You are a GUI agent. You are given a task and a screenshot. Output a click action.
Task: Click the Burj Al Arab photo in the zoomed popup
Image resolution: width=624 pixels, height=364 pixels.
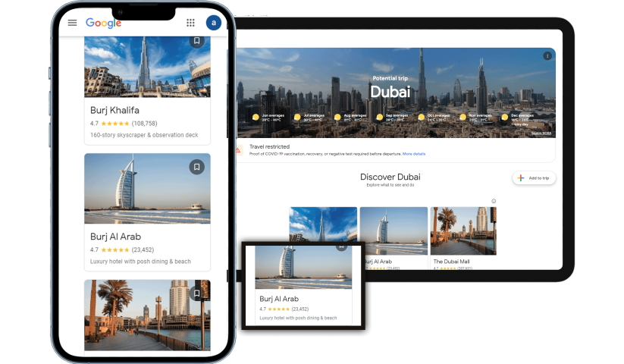click(x=303, y=268)
